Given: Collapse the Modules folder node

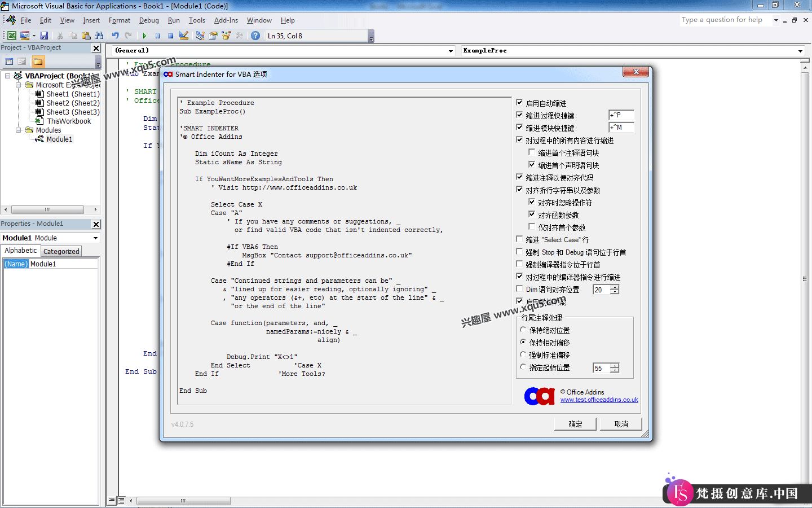Looking at the screenshot, I should [18, 130].
